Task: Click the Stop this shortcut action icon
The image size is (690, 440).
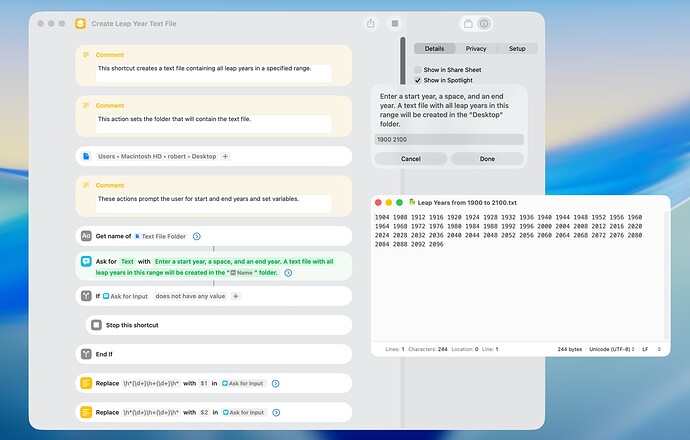Action: tap(96, 325)
